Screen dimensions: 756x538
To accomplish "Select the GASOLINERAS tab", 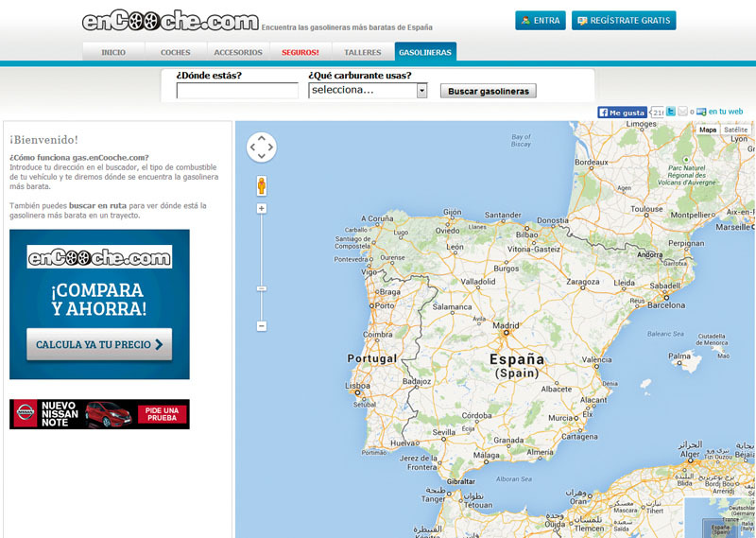I will pyautogui.click(x=425, y=52).
